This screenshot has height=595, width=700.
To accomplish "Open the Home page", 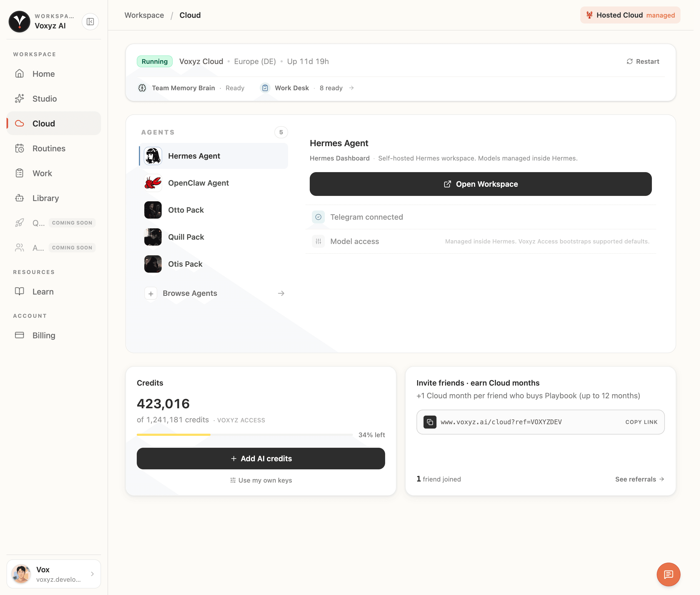I will (x=54, y=74).
